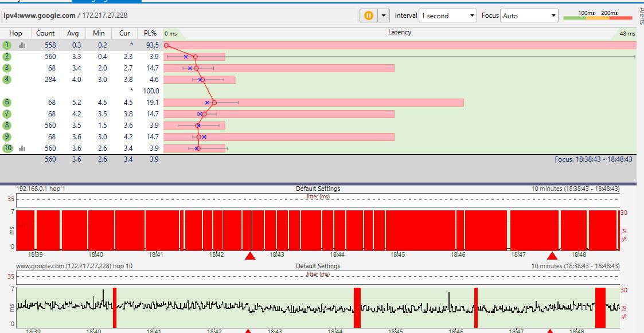
Task: Click the Avg column header
Action: pyautogui.click(x=73, y=33)
